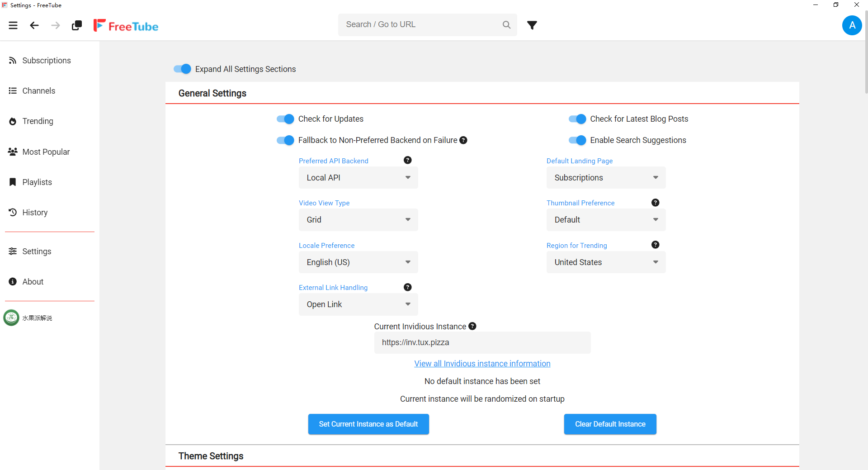Go to Subscriptions in sidebar
The width and height of the screenshot is (868, 470).
47,61
